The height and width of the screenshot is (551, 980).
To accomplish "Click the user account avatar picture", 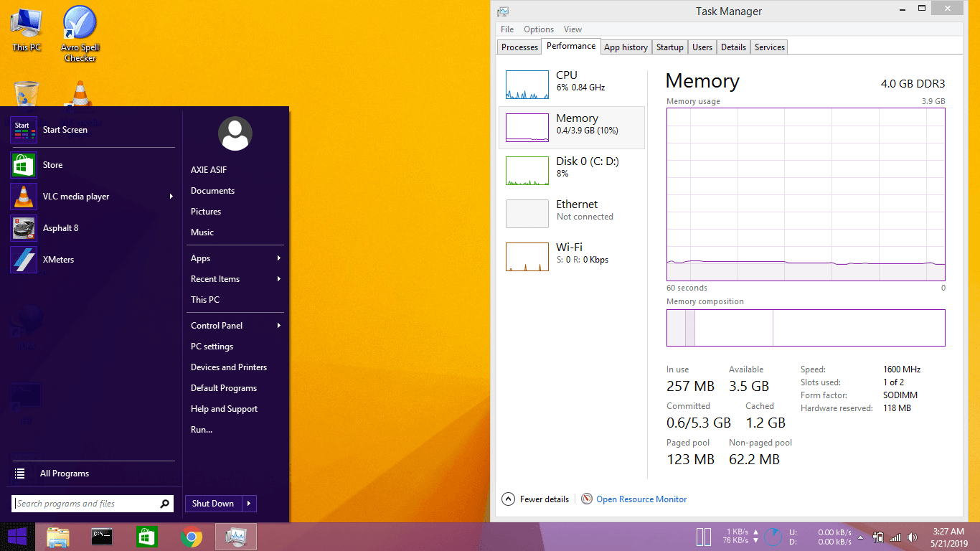I will pos(235,134).
